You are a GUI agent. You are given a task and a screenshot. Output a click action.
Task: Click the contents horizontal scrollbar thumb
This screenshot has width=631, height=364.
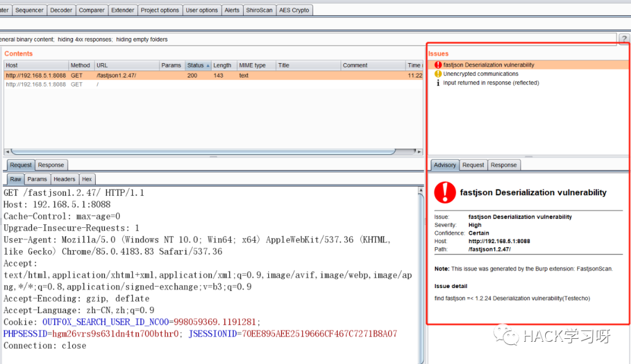click(x=203, y=152)
